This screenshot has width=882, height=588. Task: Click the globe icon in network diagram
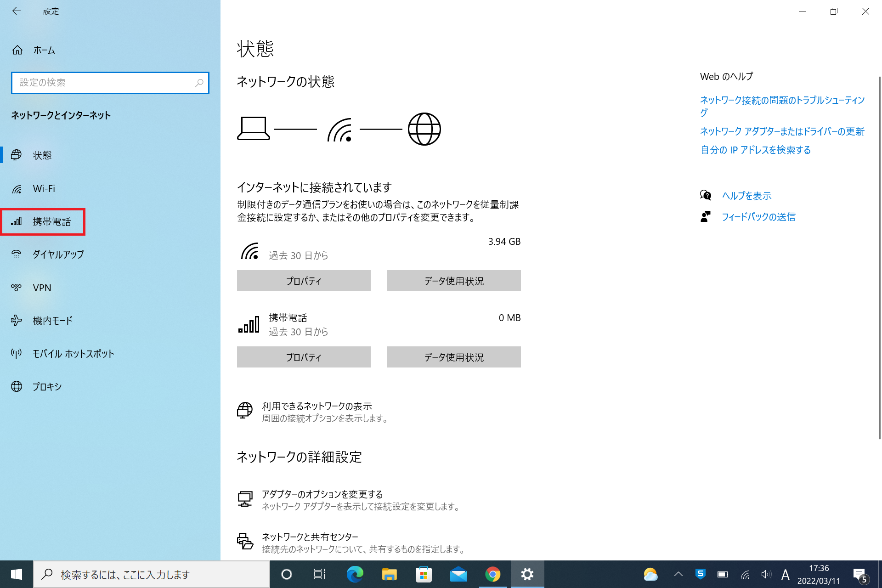click(424, 129)
